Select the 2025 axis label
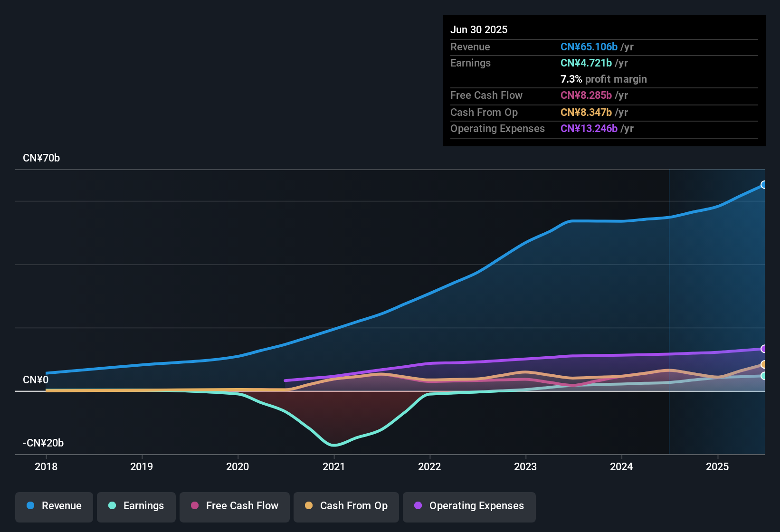 click(x=718, y=467)
